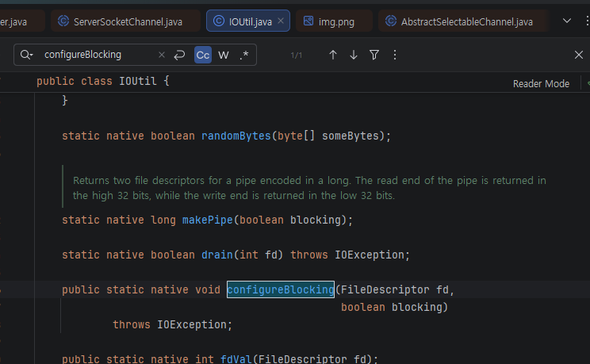The image size is (590, 364).
Task: Click the fdVal method name
Action: pyautogui.click(x=236, y=358)
